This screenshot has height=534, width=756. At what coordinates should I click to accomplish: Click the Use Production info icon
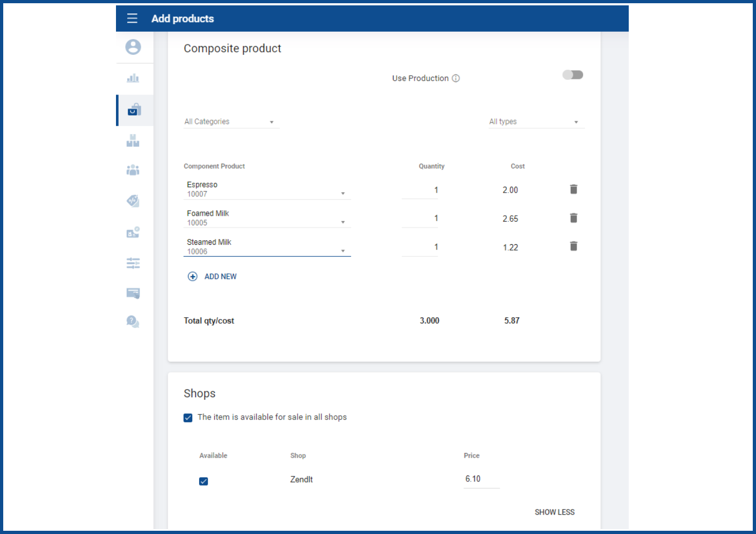[456, 78]
